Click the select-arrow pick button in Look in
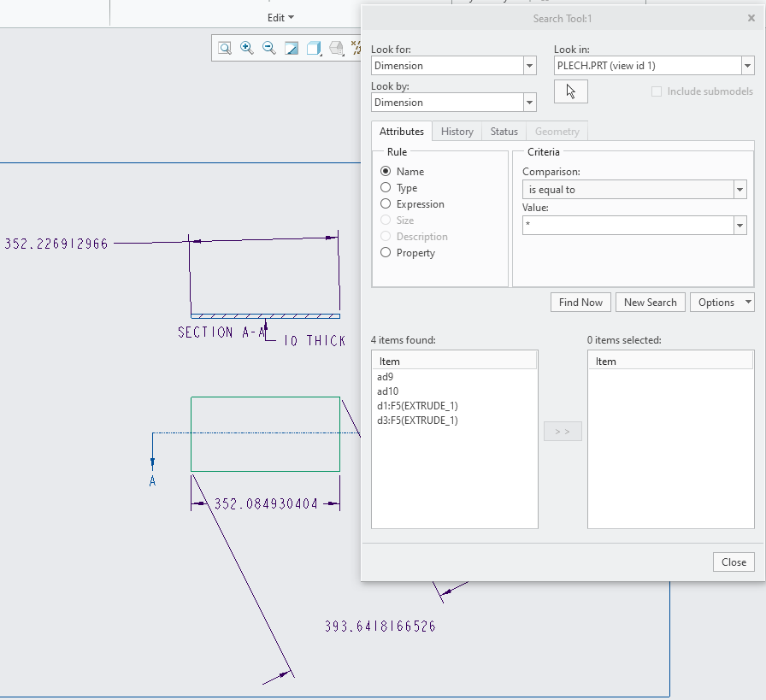The height and width of the screenshot is (700, 766). [x=570, y=91]
